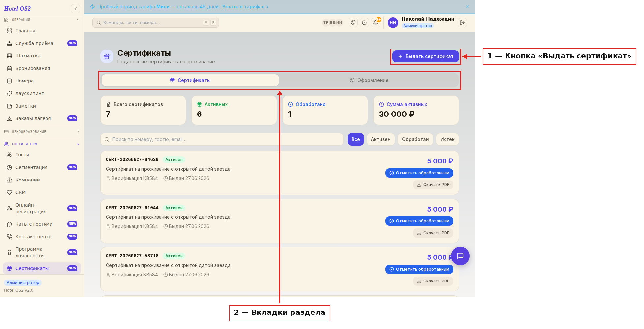Click the Сумма активных stat card

(x=416, y=110)
